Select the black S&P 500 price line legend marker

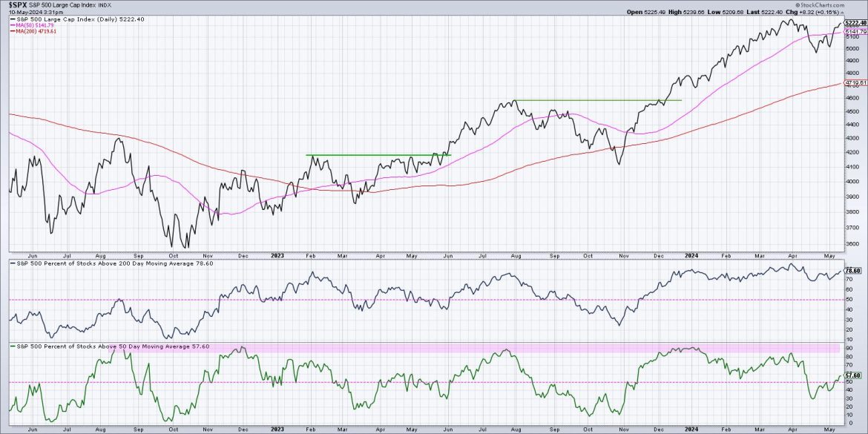click(x=13, y=19)
